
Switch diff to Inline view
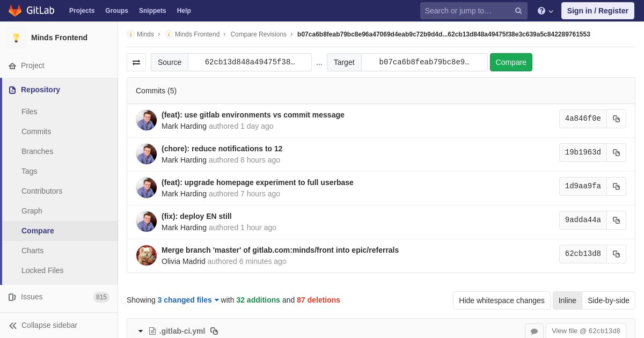click(567, 300)
